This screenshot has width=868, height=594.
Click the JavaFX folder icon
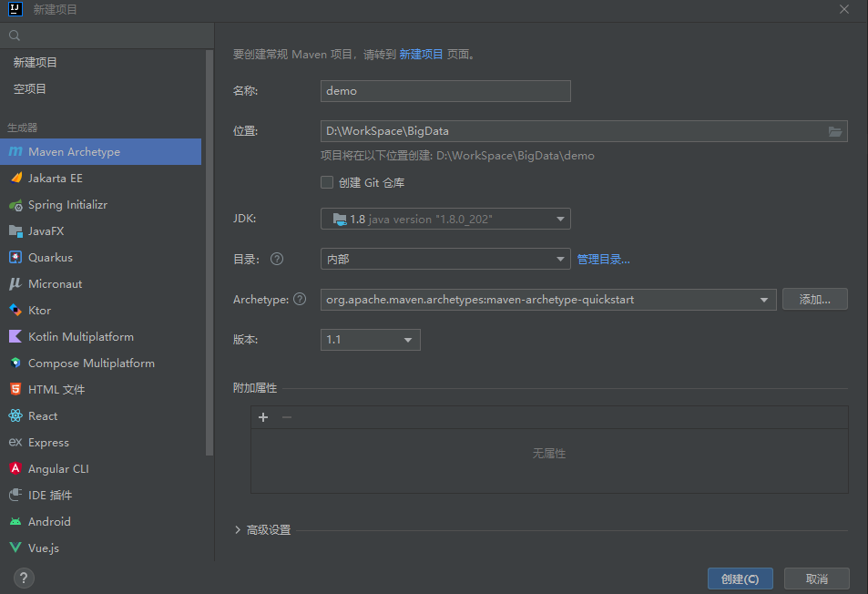pos(15,230)
